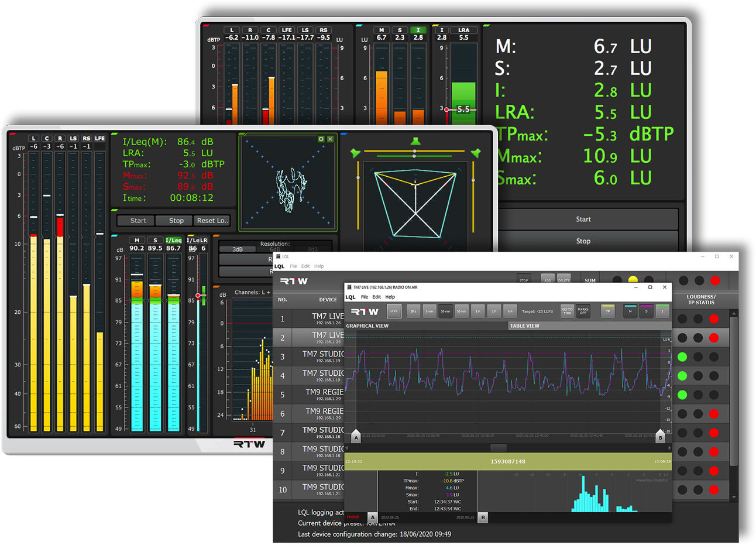Viewport: 756px width, 545px height.
Task: Click the upper timeline marker B
Action: (x=661, y=437)
